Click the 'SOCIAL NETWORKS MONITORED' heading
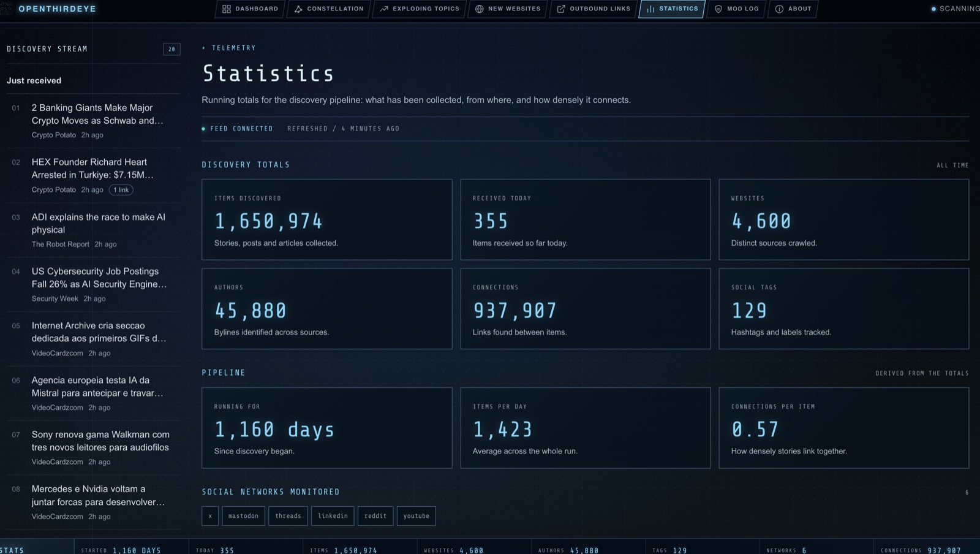980x554 pixels. [x=271, y=492]
